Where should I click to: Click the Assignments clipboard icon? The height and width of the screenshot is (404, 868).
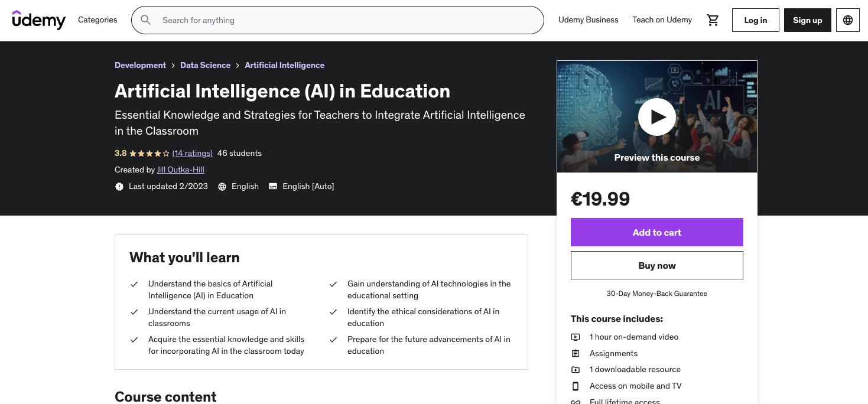(x=576, y=353)
